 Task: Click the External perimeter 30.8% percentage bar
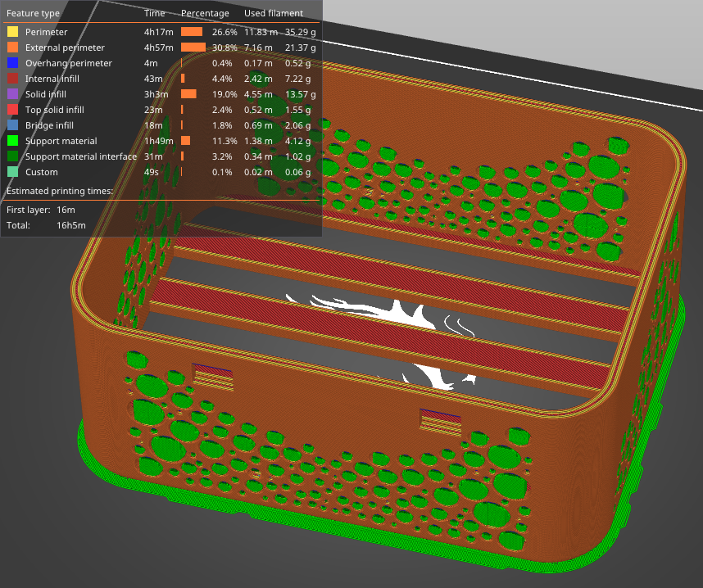(193, 47)
